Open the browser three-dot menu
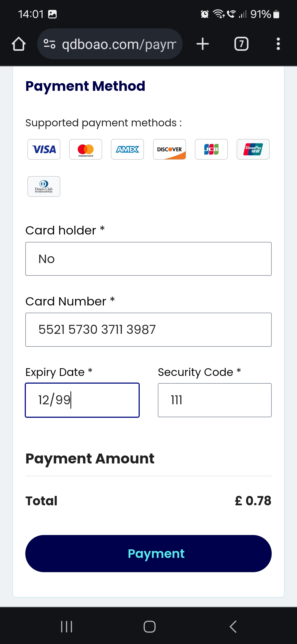Image resolution: width=297 pixels, height=644 pixels. (278, 44)
